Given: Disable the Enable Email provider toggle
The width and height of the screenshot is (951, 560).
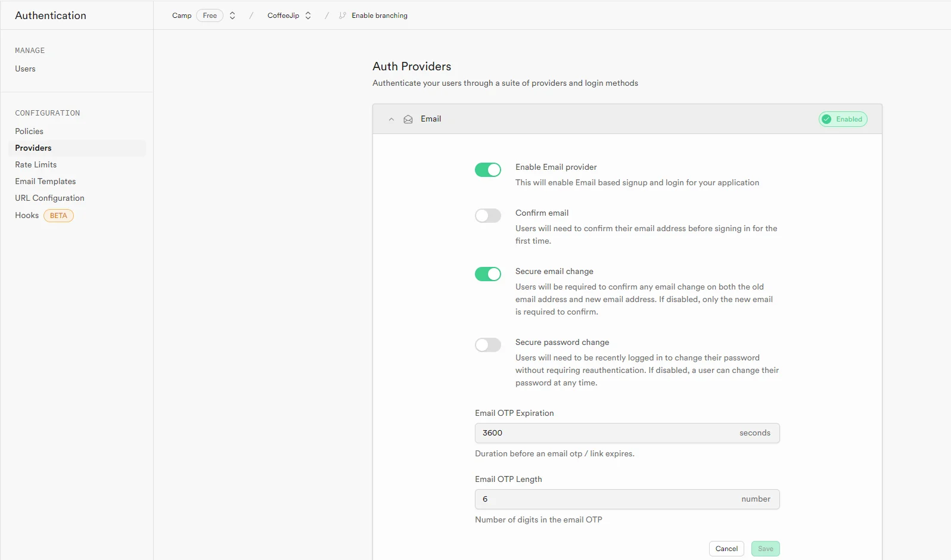Looking at the screenshot, I should coord(487,170).
